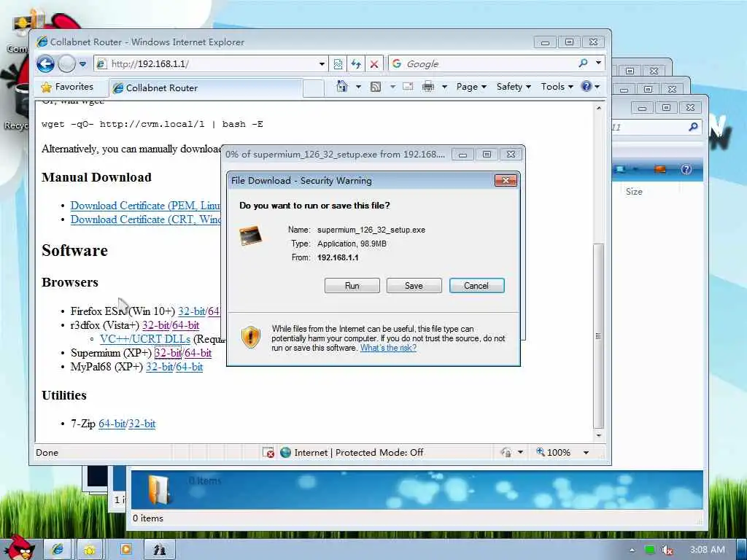Expand the zoom level dropdown arrow
The width and height of the screenshot is (747, 560).
[586, 452]
